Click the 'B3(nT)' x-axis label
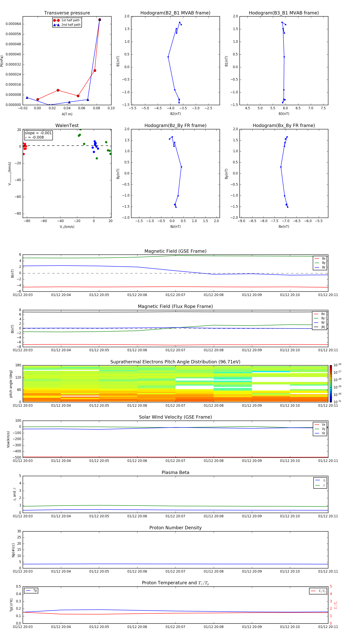This screenshot has height=644, width=351. (x=284, y=114)
